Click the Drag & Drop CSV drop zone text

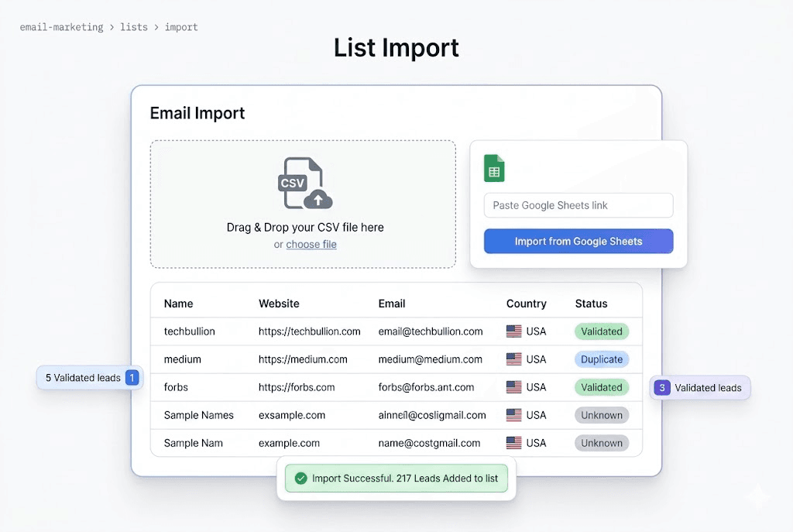click(x=305, y=227)
